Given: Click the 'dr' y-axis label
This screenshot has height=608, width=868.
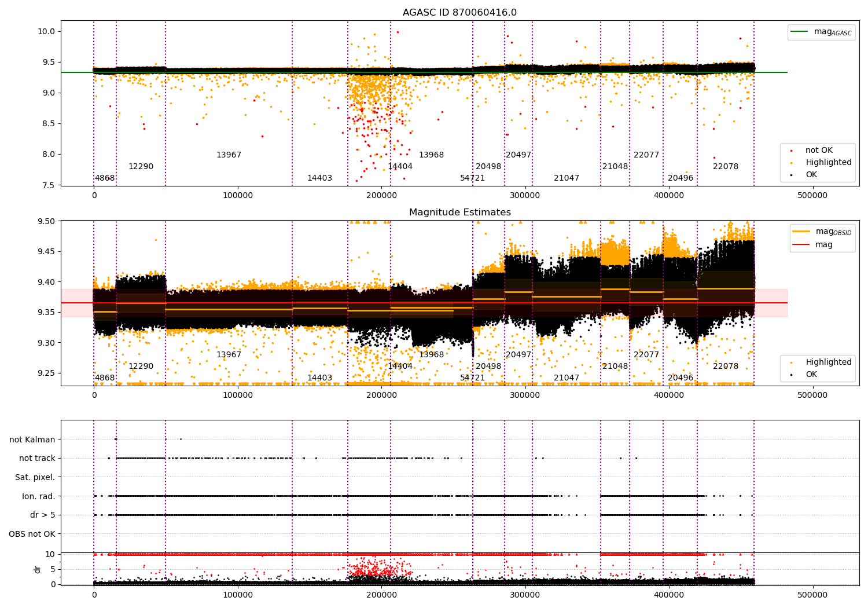Looking at the screenshot, I should click(38, 569).
